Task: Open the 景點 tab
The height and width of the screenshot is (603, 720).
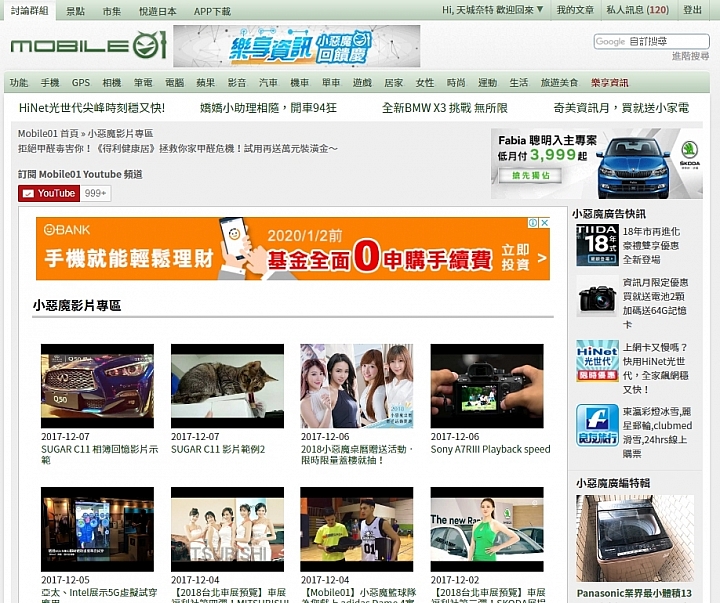Action: (75, 11)
